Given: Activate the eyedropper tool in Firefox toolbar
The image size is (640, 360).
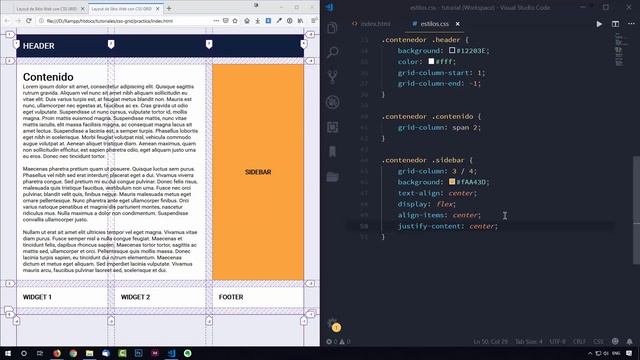Looking at the screenshot, I should (279, 21).
